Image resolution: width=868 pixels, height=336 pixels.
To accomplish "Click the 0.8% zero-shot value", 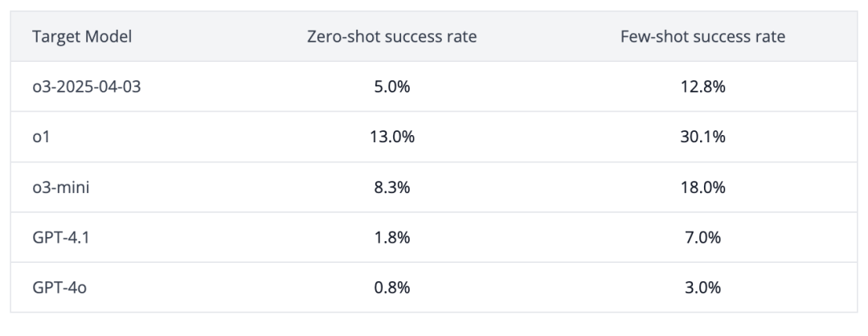I will point(392,287).
